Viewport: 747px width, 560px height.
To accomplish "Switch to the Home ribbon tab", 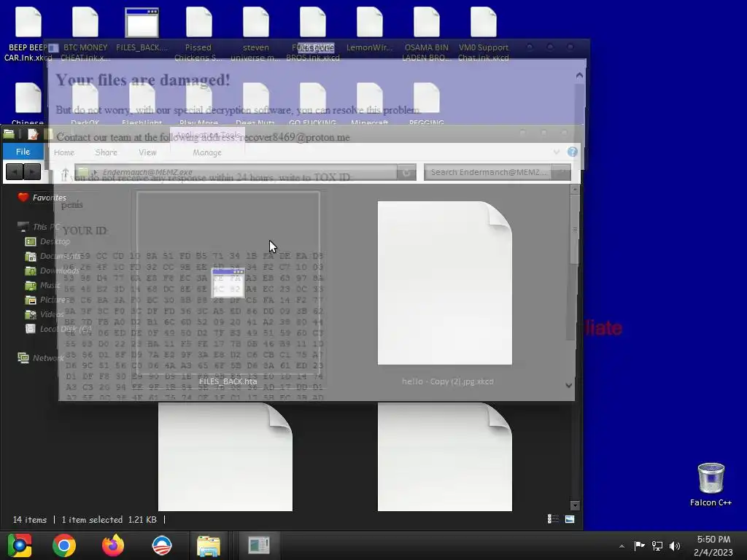I will click(64, 152).
